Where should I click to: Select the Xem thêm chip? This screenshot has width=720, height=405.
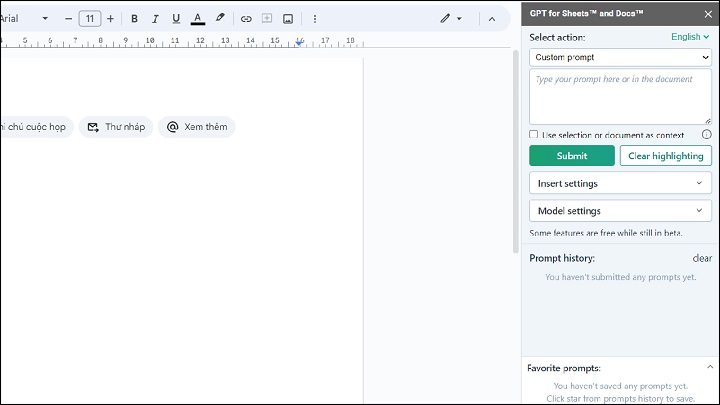pyautogui.click(x=197, y=127)
